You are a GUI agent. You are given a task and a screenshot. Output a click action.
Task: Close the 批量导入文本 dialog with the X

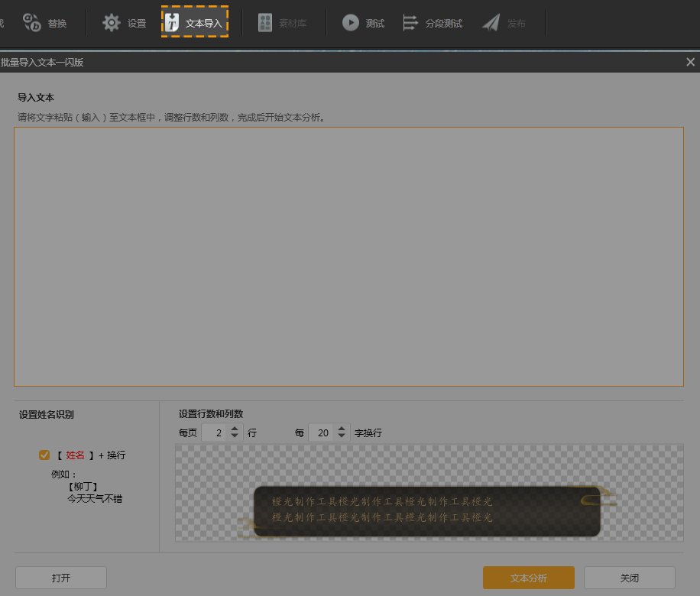click(x=690, y=62)
